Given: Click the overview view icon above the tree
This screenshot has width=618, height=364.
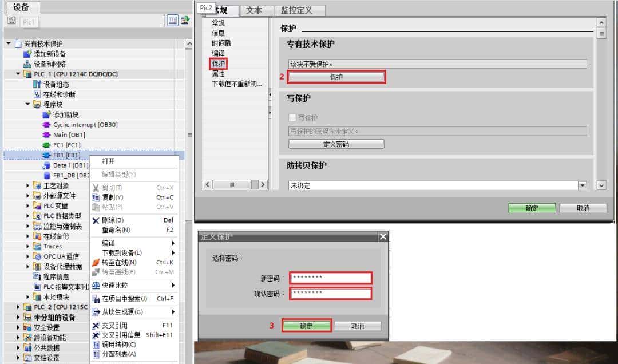Looking at the screenshot, I should [173, 21].
